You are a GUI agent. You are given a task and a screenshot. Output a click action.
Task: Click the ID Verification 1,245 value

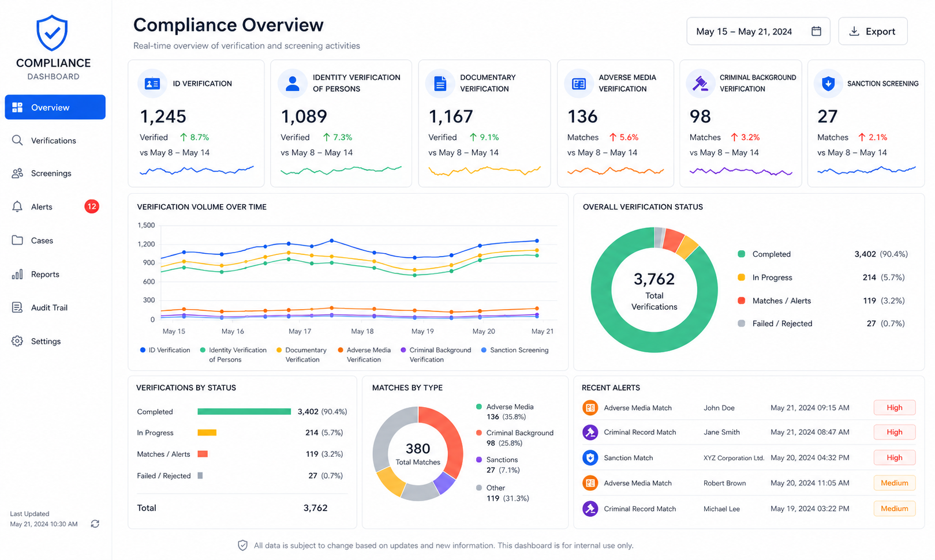(163, 116)
